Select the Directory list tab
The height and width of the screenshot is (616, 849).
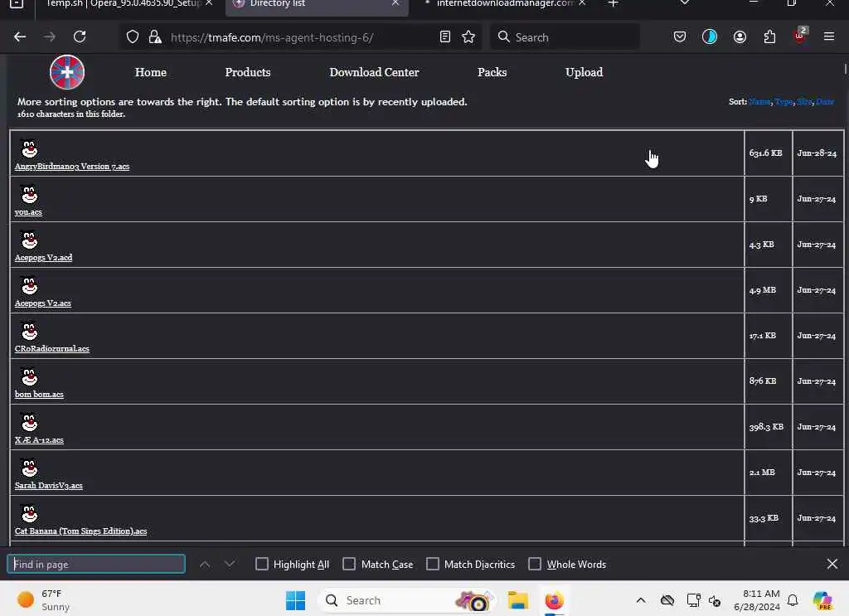point(316,6)
